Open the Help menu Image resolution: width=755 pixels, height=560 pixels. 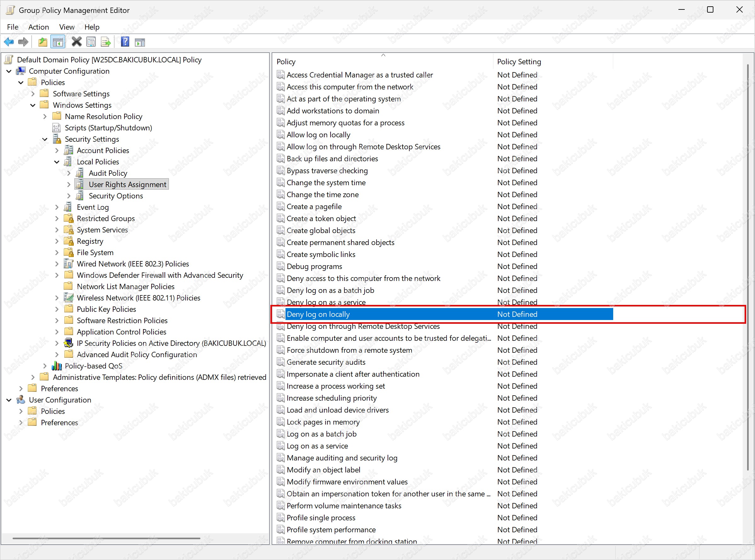92,27
